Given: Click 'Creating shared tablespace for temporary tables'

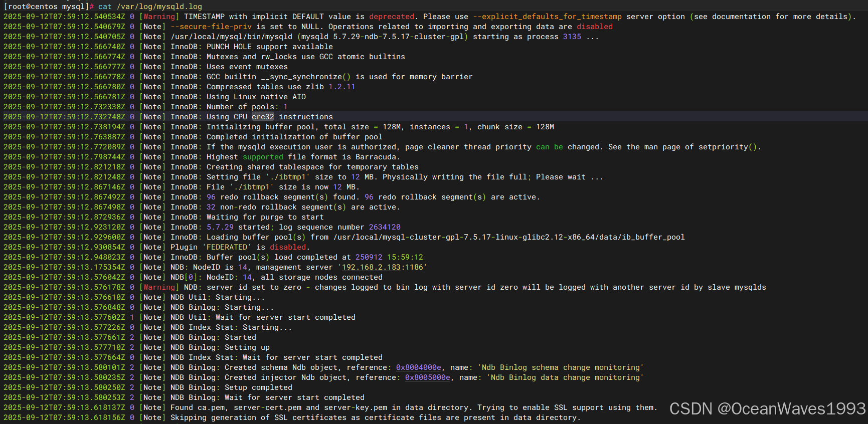Looking at the screenshot, I should (x=312, y=167).
